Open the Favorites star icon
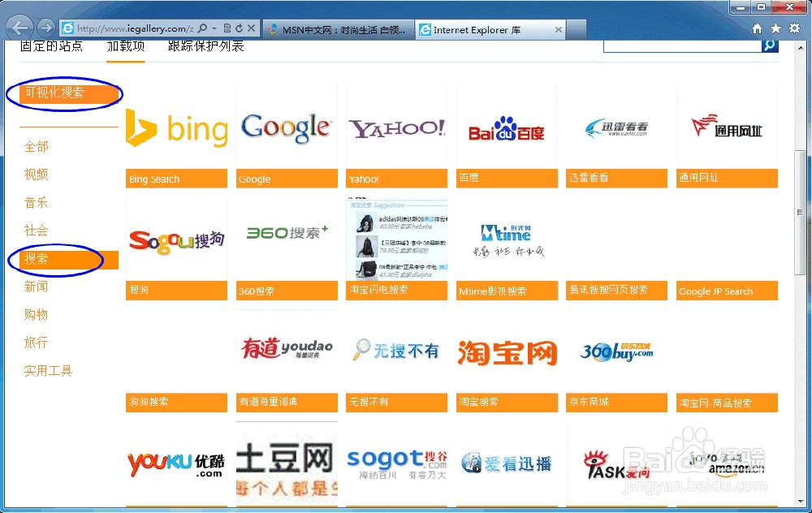812x513 pixels. point(775,28)
